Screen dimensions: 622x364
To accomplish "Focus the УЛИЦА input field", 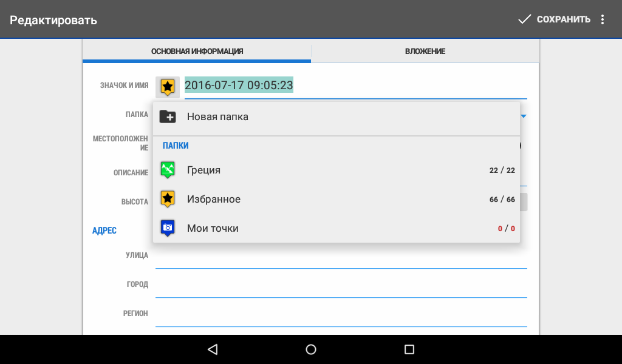I will coord(340,257).
